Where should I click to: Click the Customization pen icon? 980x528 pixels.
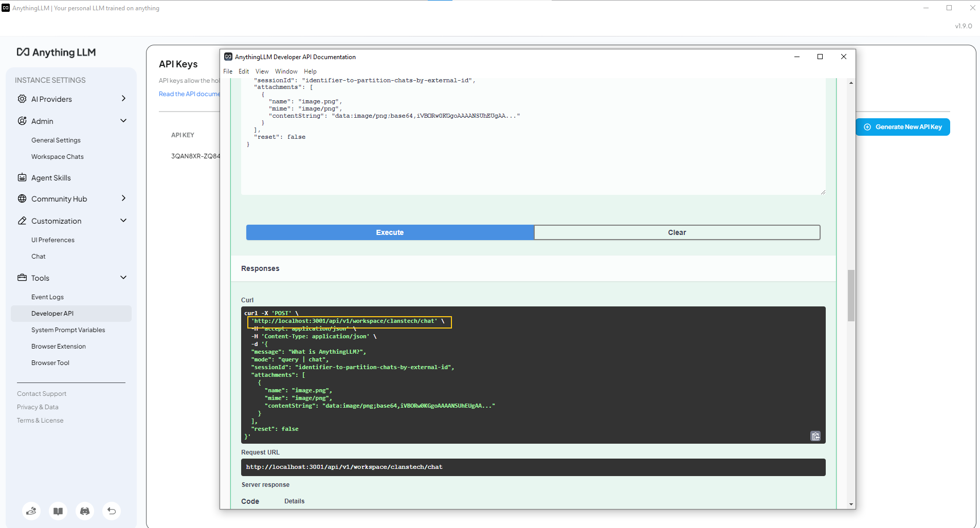[22, 221]
